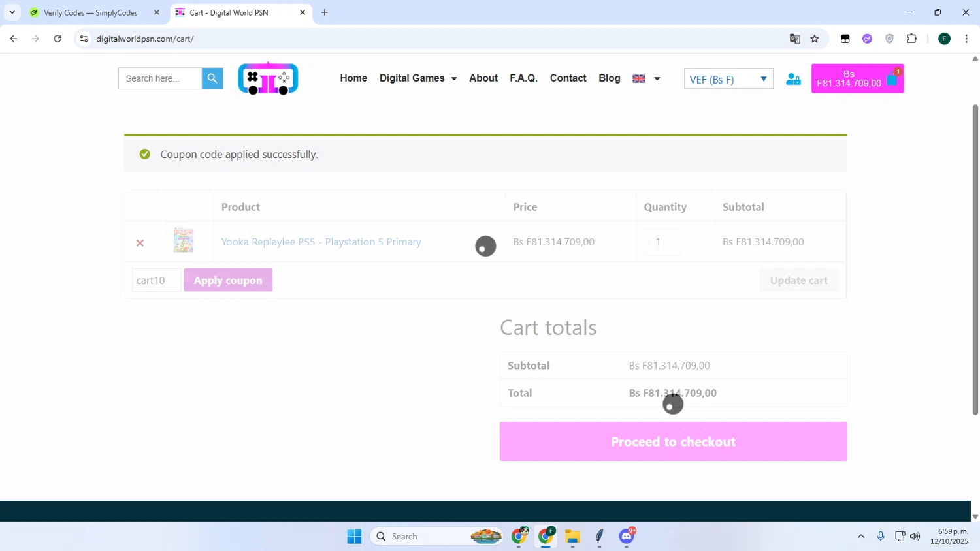
Task: Click the Coupon code applied successfully message
Action: [239, 154]
